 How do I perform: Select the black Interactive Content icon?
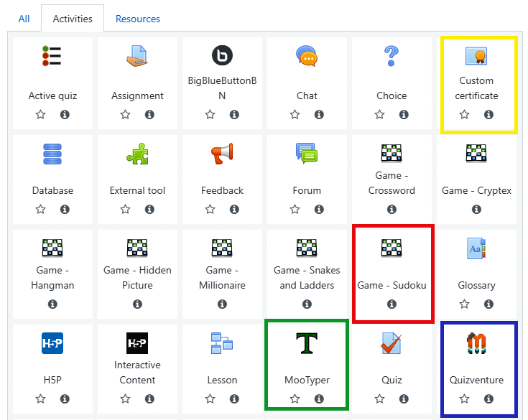tap(137, 343)
